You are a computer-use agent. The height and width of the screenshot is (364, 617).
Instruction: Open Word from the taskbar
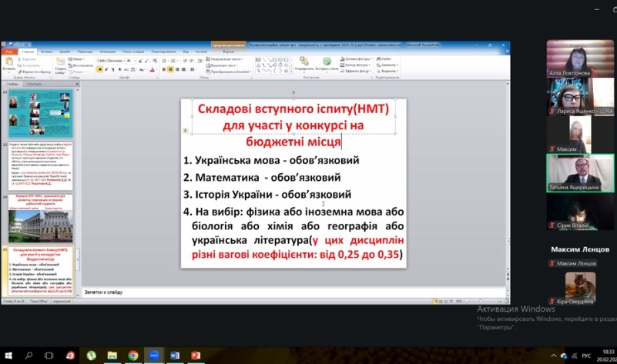click(175, 356)
